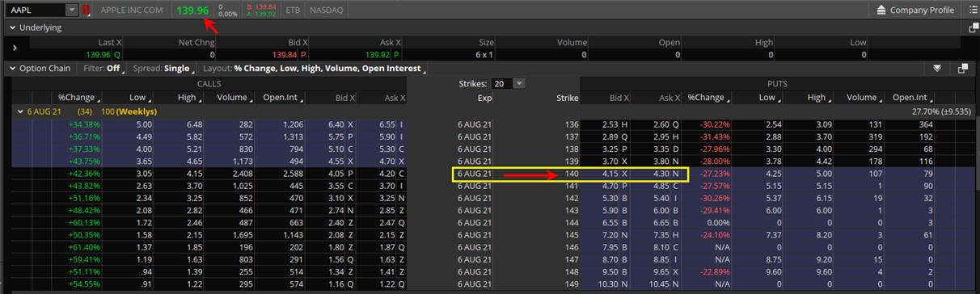
Task: Click call volume 2,408 in the option chain
Action: pos(242,174)
